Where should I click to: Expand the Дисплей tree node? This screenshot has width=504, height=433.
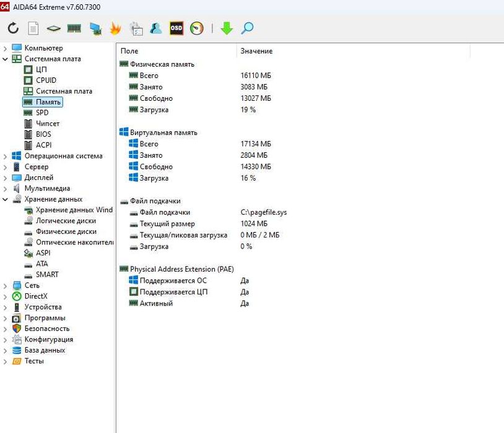5,178
